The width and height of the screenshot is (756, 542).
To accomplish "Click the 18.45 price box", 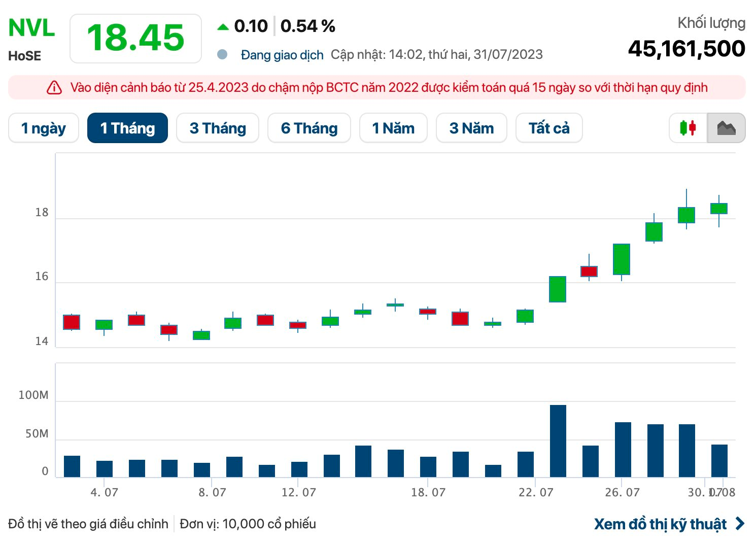I will tap(135, 39).
